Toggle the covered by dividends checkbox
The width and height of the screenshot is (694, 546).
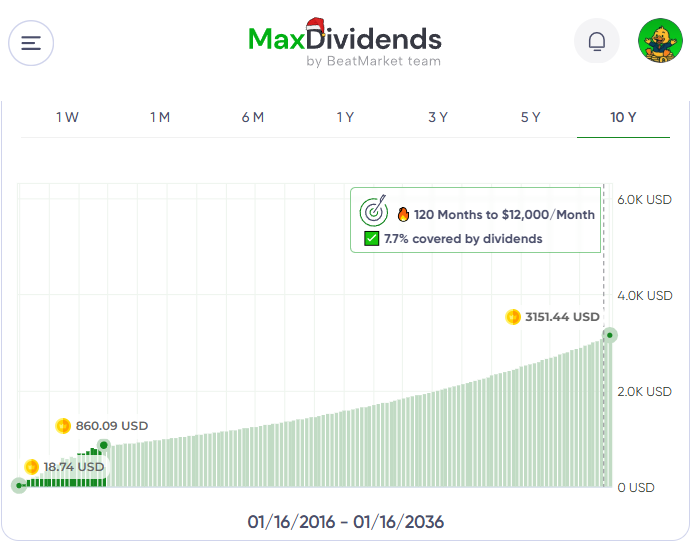pos(371,238)
